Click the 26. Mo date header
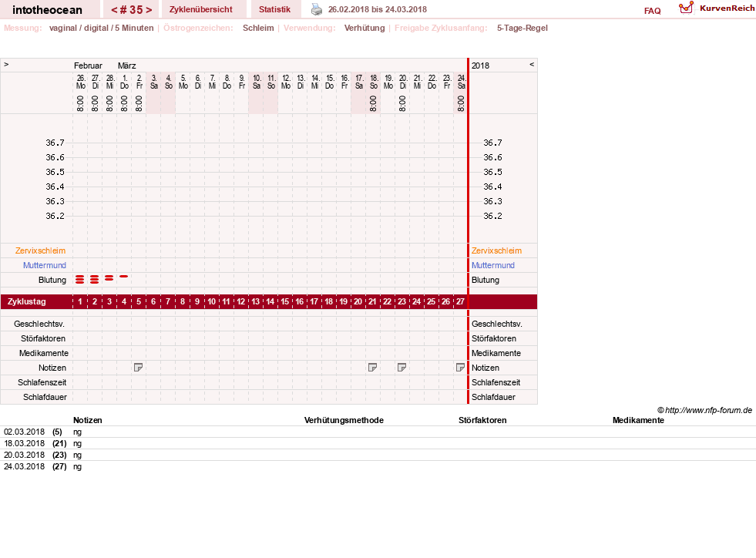 [x=80, y=82]
